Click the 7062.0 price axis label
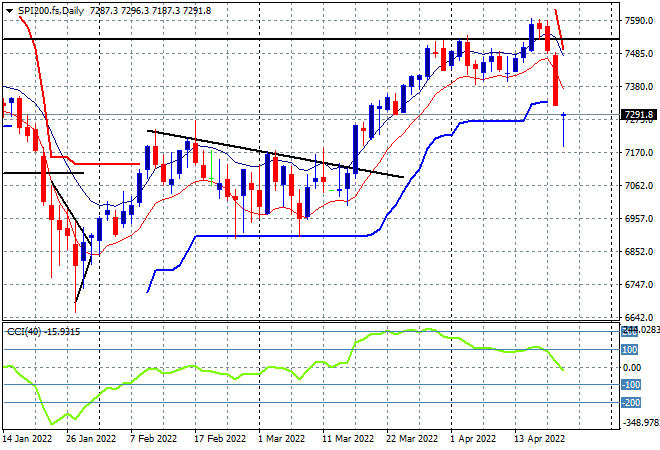This screenshot has height=450, width=660. 639,185
